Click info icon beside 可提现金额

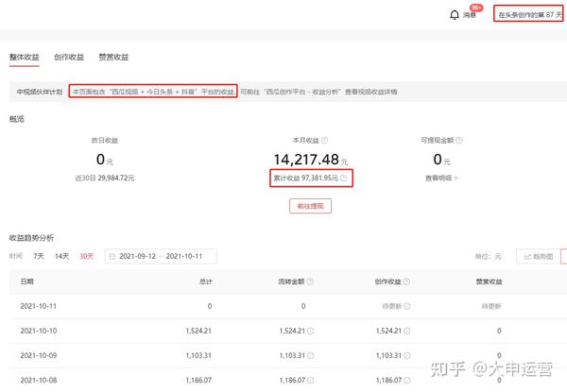click(x=459, y=140)
